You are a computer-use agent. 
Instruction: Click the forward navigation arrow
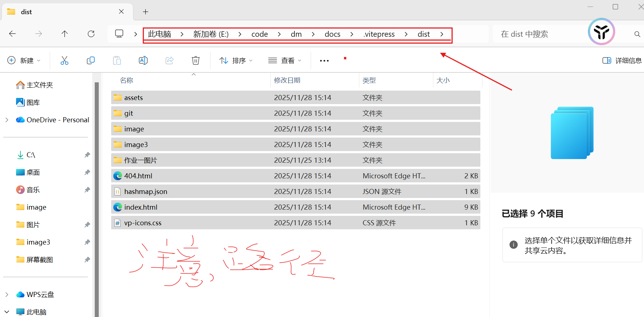pos(39,34)
